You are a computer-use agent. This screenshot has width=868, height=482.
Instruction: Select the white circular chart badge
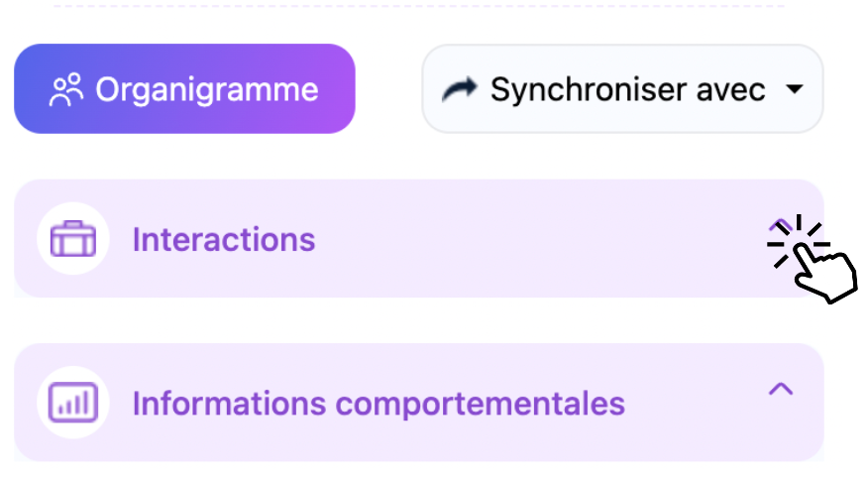click(x=73, y=403)
